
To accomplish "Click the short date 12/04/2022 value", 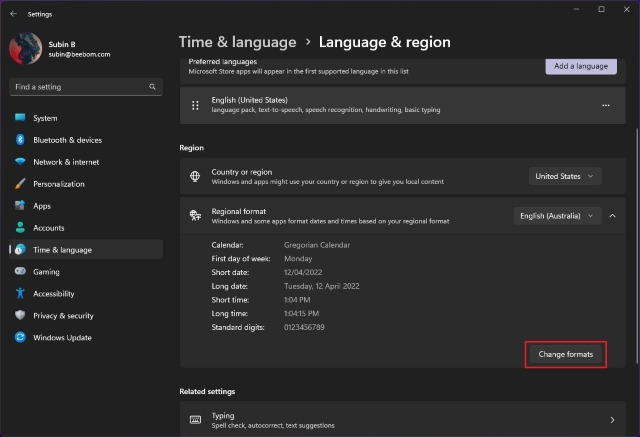I will tap(303, 272).
